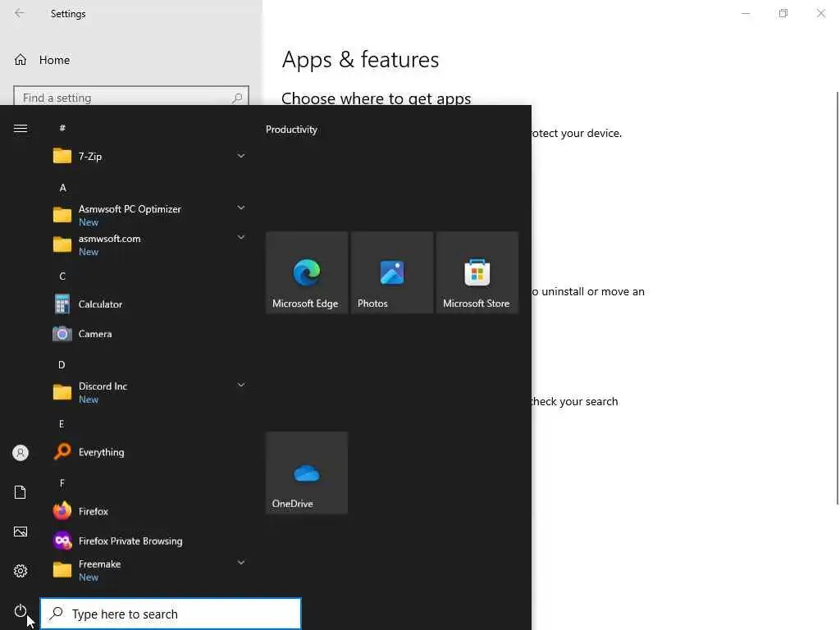Screen dimensions: 840x630
Task: Open Discord Inc folder icon
Action: tap(62, 392)
